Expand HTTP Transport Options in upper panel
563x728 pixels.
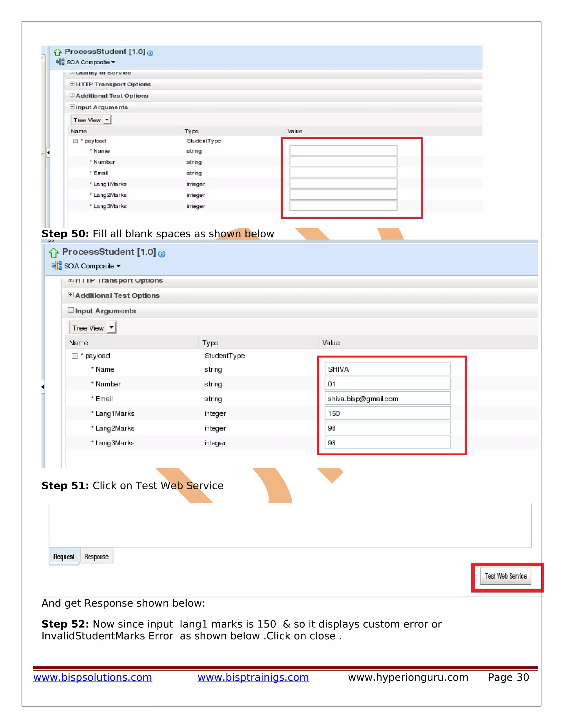(72, 84)
